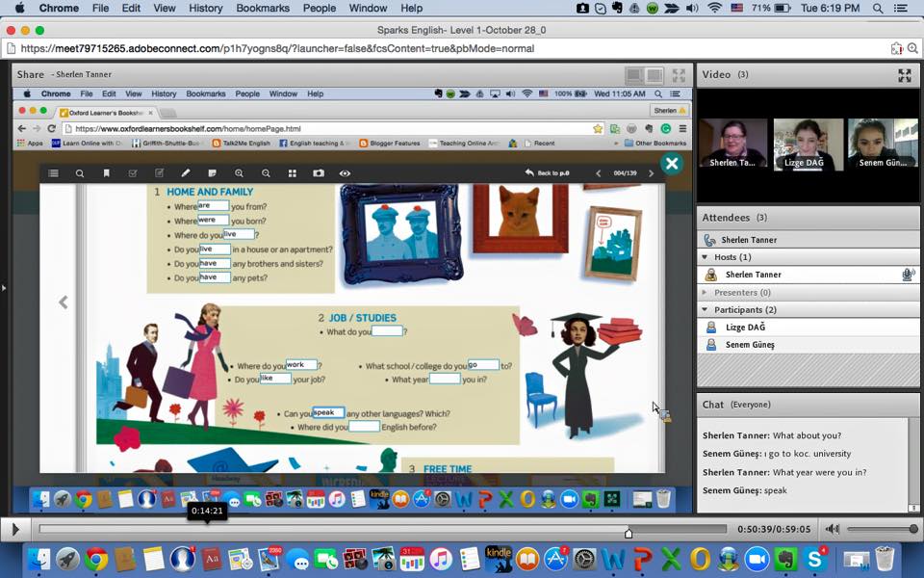Click the camera snapshot icon
This screenshot has width=924, height=578.
(319, 173)
